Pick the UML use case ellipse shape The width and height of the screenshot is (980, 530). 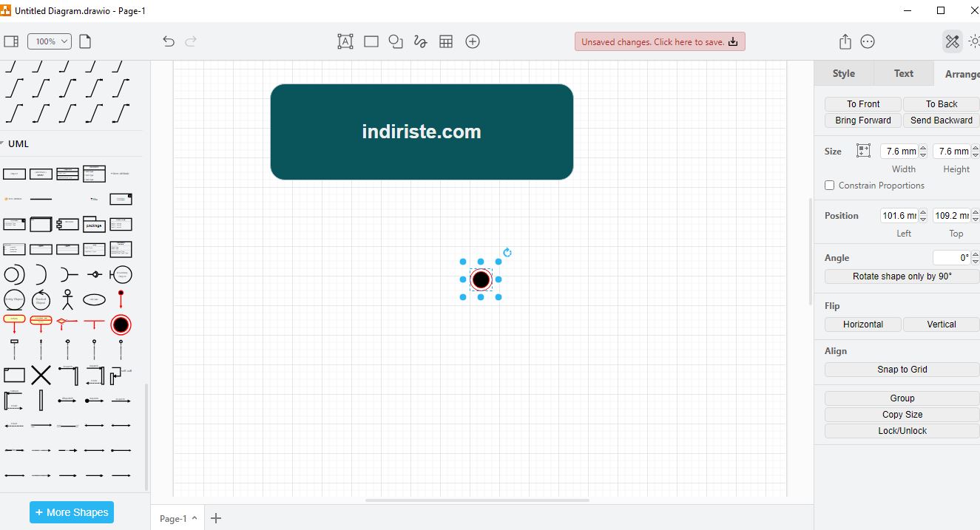click(x=94, y=299)
